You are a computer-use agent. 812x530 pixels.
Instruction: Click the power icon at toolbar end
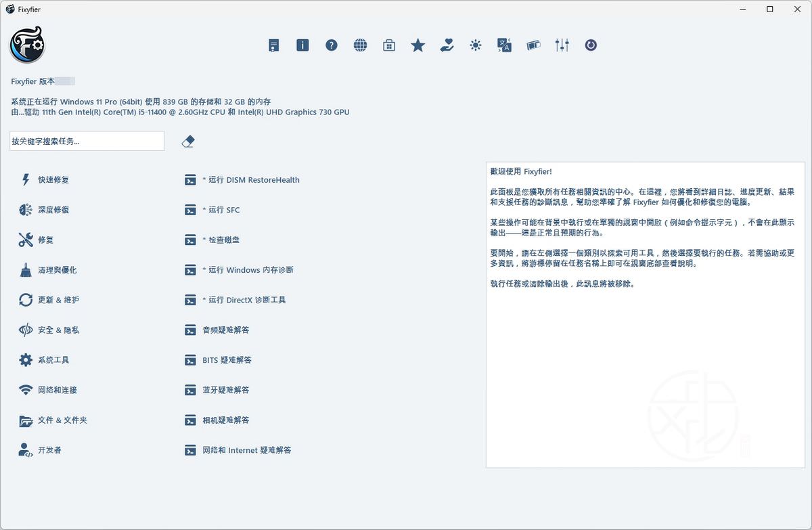[590, 45]
